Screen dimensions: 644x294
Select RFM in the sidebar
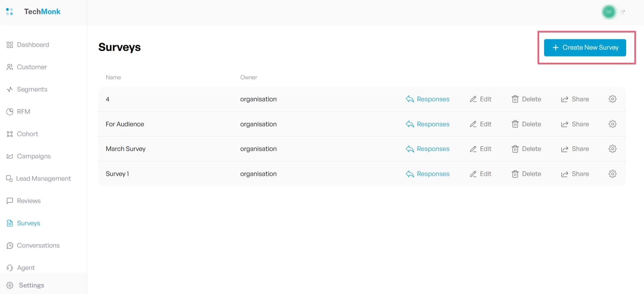coord(18,112)
